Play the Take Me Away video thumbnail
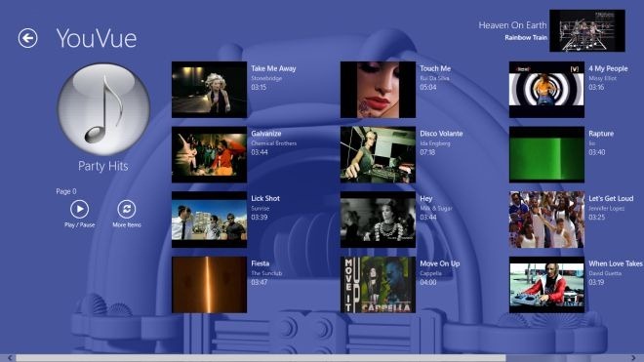Image resolution: width=644 pixels, height=362 pixels. pyautogui.click(x=210, y=90)
